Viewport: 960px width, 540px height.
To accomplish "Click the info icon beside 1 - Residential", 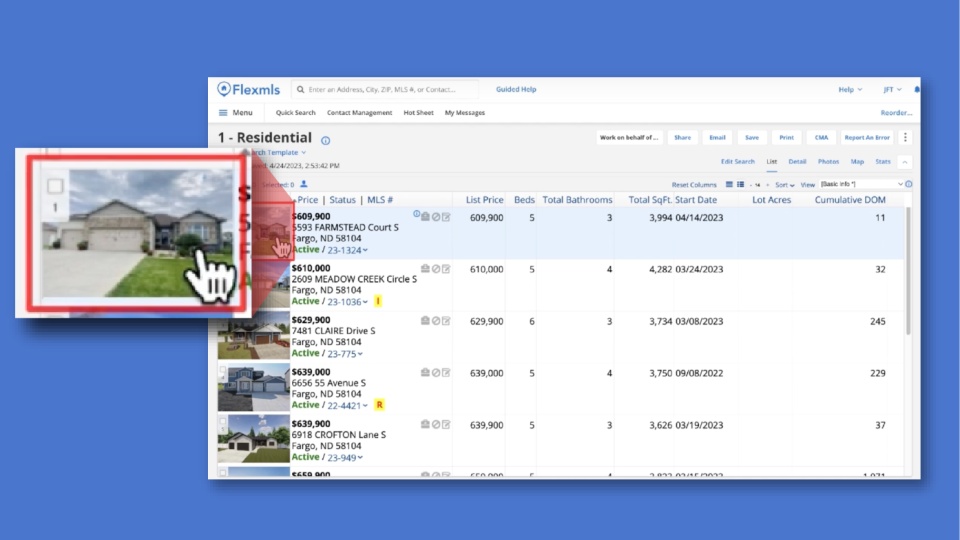I will pos(326,140).
